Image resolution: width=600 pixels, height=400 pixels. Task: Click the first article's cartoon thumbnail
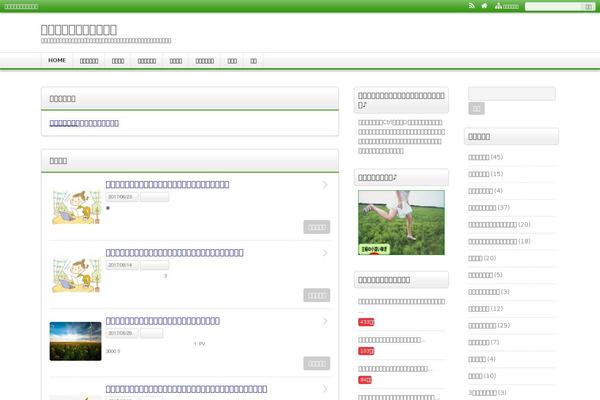[75, 206]
